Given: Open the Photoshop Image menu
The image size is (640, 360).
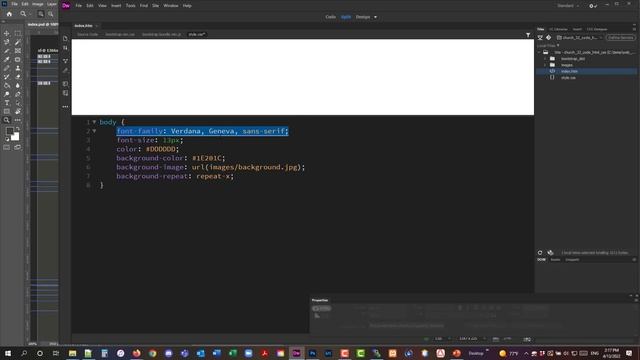Looking at the screenshot, I should (38, 4).
